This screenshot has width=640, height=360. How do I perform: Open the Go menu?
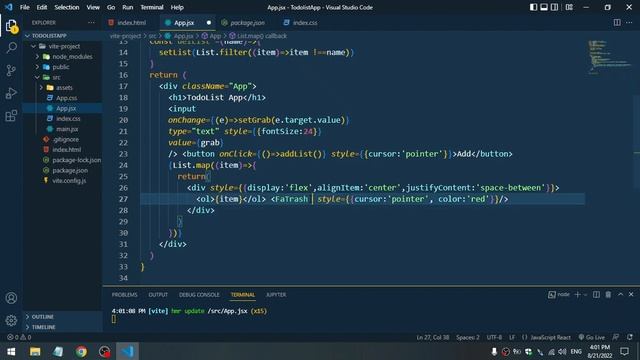[111, 7]
